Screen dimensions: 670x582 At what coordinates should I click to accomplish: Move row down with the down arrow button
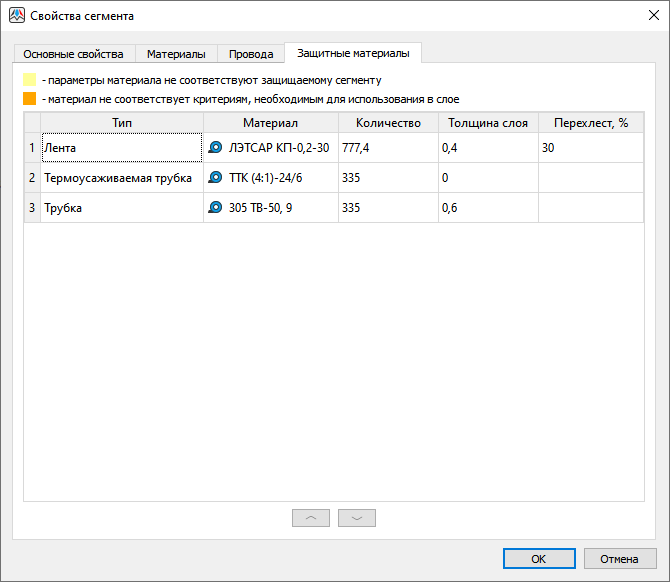point(357,518)
